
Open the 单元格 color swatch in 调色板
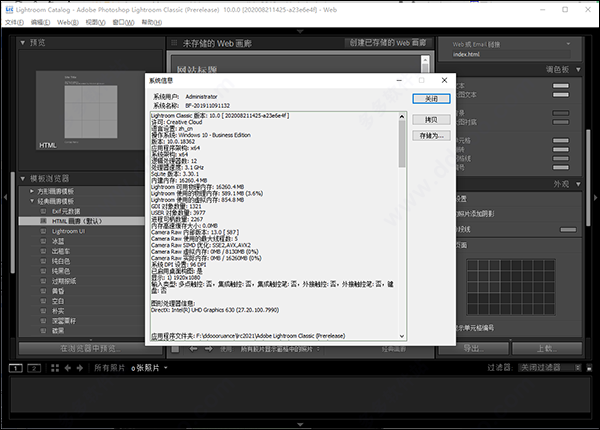point(561,140)
